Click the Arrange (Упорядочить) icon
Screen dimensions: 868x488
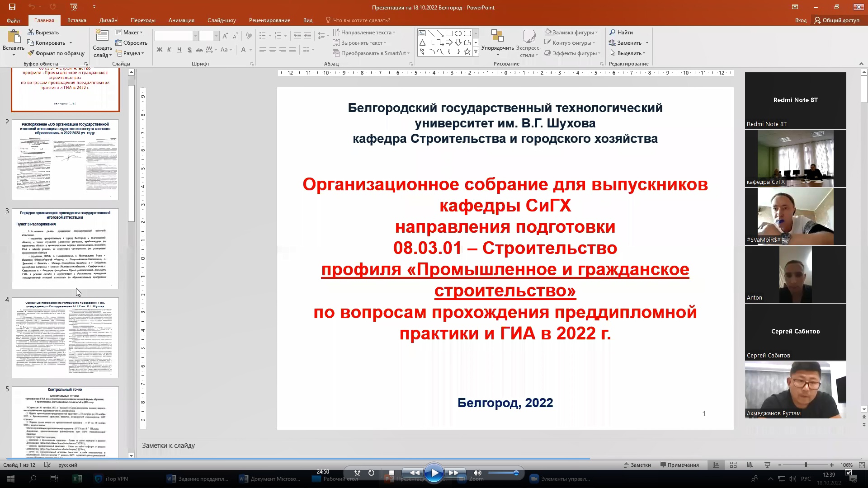tap(497, 36)
